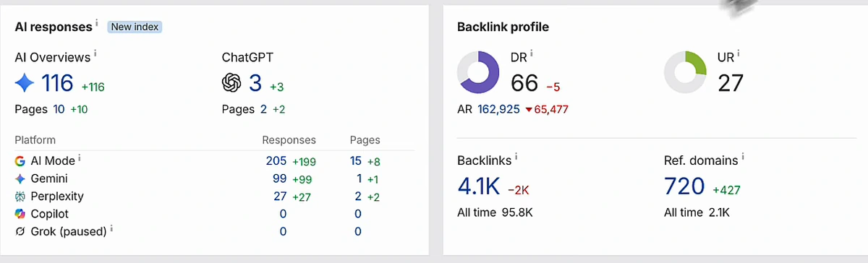Click the Google AI Mode icon
This screenshot has height=263, width=868.
[20, 161]
